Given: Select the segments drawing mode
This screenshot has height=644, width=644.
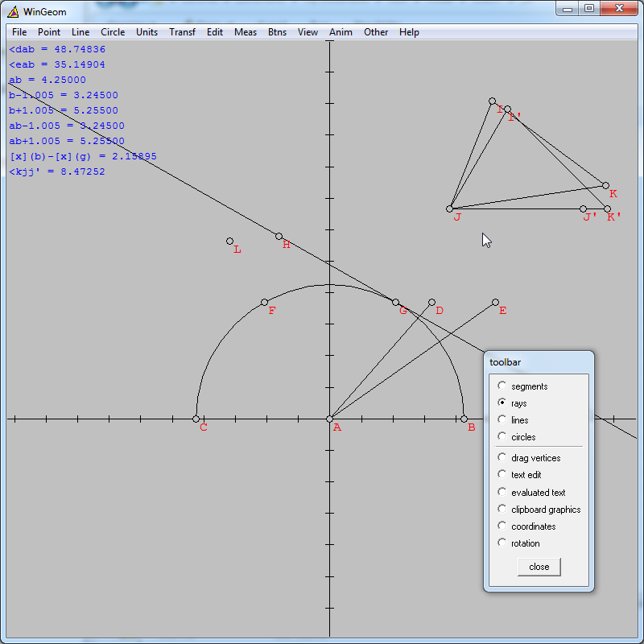Looking at the screenshot, I should tap(502, 386).
